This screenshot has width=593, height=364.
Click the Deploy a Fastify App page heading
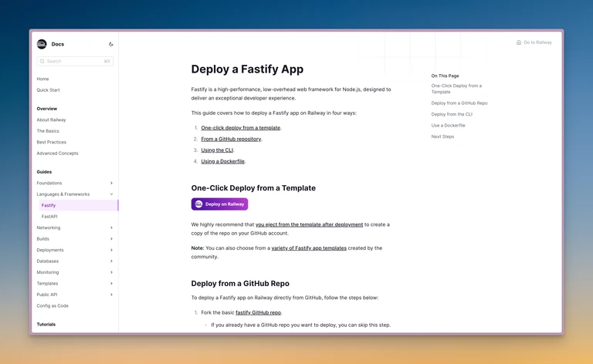(x=247, y=69)
